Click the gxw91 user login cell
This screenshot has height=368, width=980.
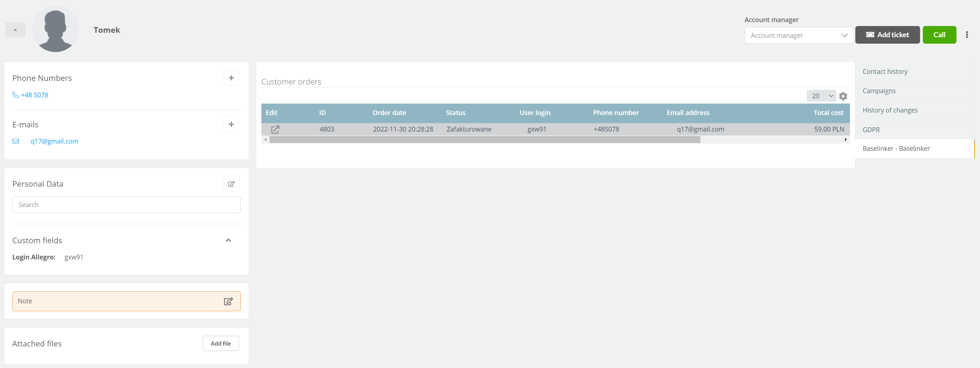click(x=537, y=129)
